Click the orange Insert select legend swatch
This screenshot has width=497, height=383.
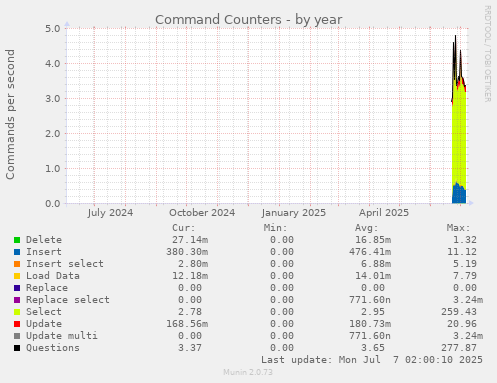(17, 264)
